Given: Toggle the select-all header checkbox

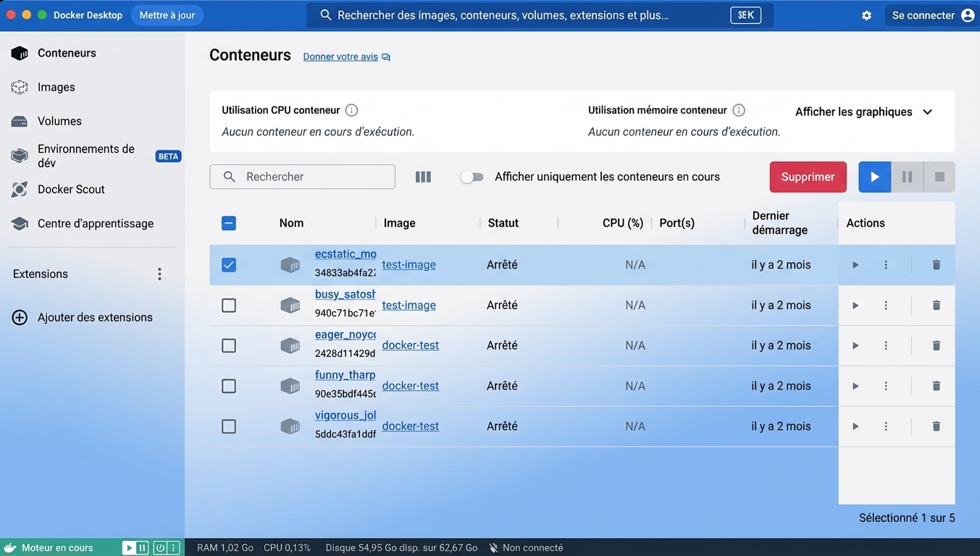Looking at the screenshot, I should (229, 223).
